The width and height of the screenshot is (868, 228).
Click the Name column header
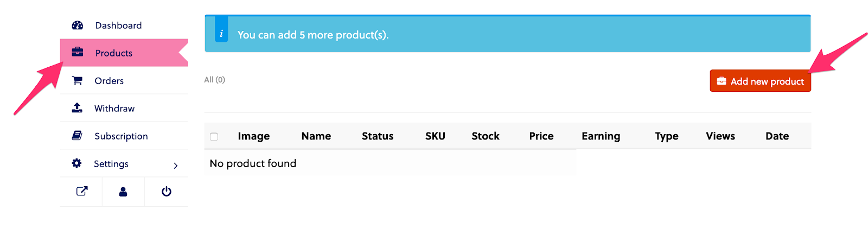coord(316,136)
